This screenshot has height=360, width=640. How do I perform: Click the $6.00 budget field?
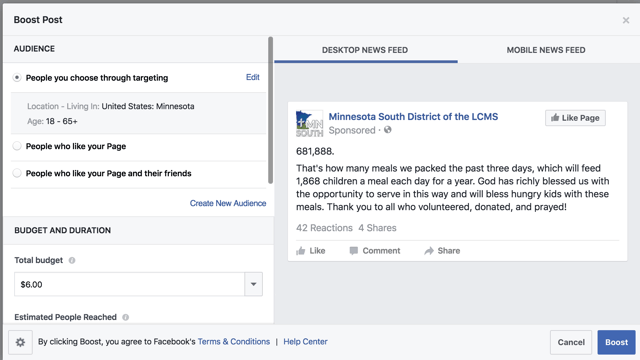tap(129, 284)
